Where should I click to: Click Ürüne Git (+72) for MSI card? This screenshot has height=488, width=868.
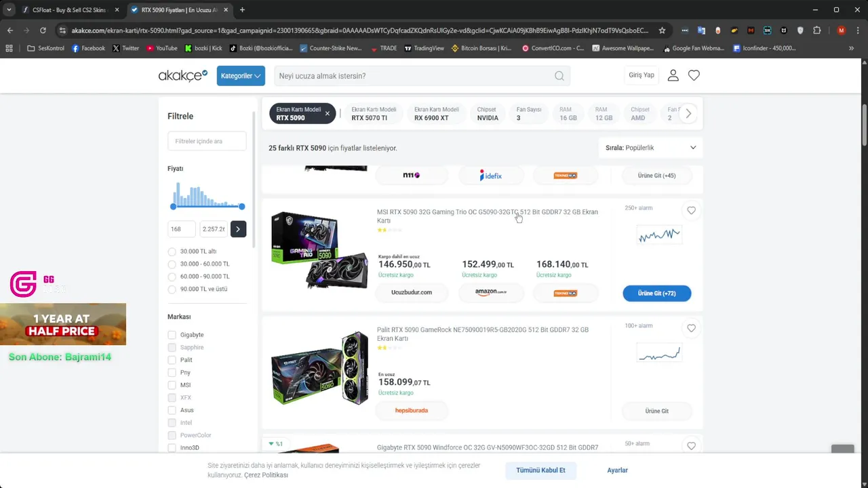click(x=657, y=293)
